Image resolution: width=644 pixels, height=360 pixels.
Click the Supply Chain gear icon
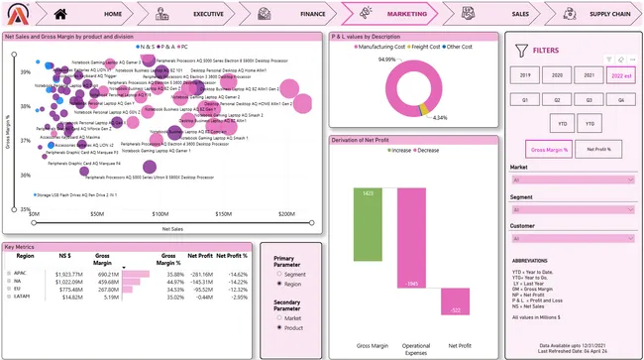[x=570, y=14]
